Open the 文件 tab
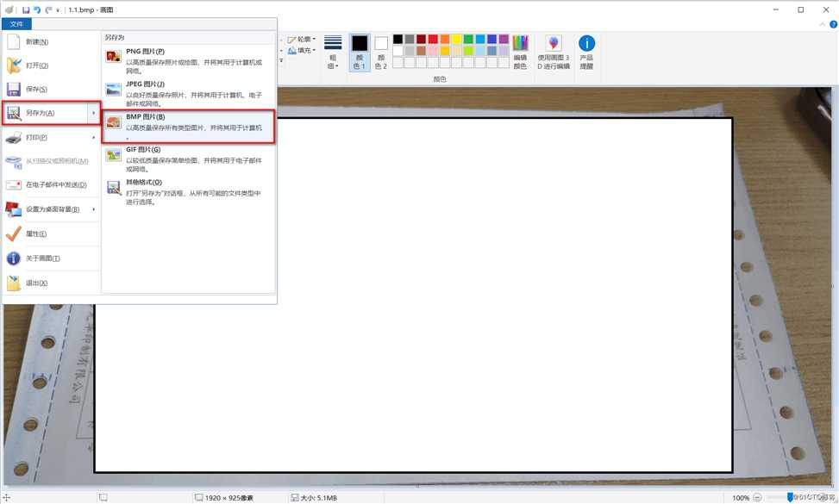This screenshot has height=504, width=839. coord(16,24)
